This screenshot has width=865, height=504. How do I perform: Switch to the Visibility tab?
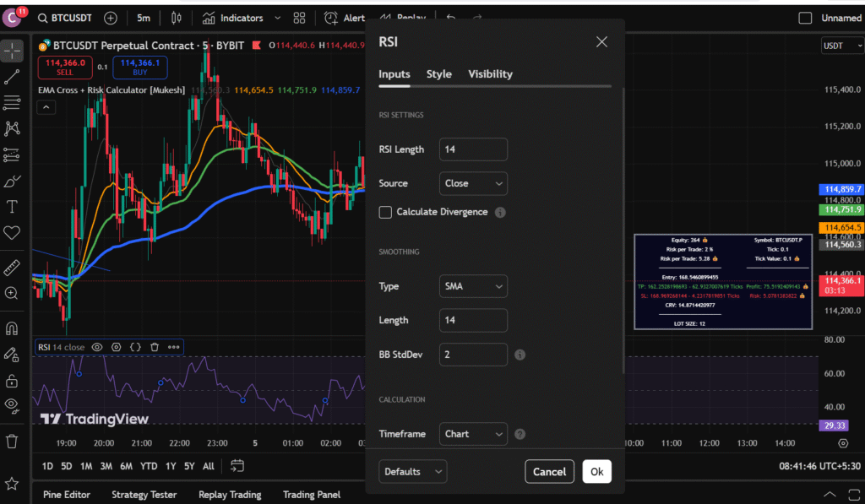[x=491, y=74]
